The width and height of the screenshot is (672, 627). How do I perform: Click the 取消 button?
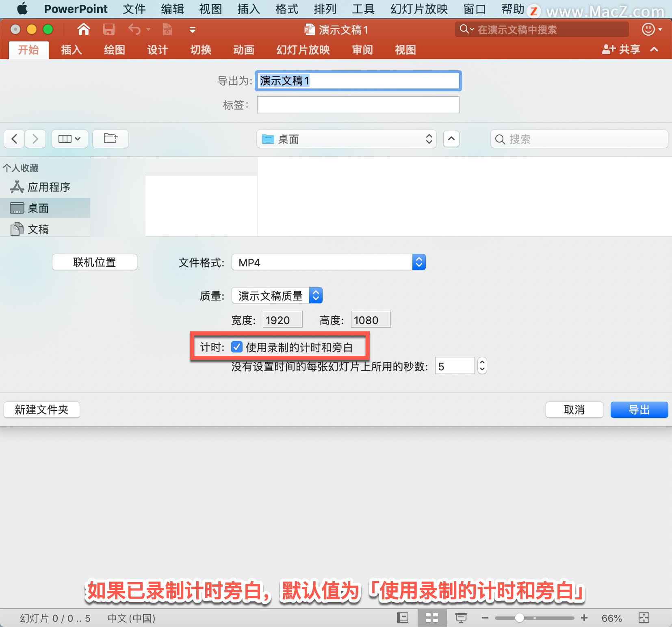(574, 410)
